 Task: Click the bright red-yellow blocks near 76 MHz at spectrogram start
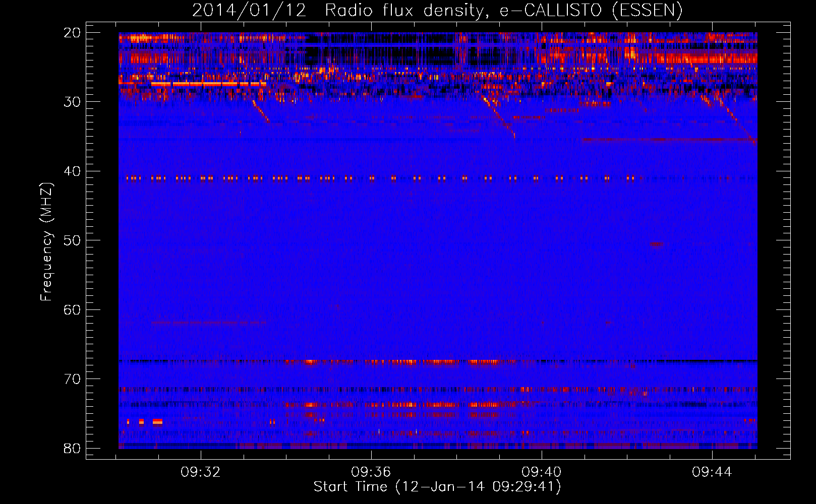[x=144, y=422]
